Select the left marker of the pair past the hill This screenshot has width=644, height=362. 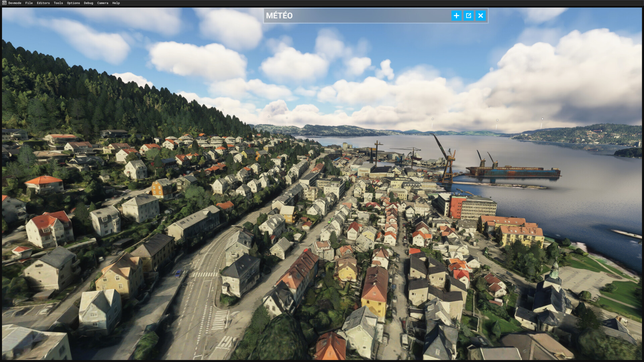click(x=269, y=117)
